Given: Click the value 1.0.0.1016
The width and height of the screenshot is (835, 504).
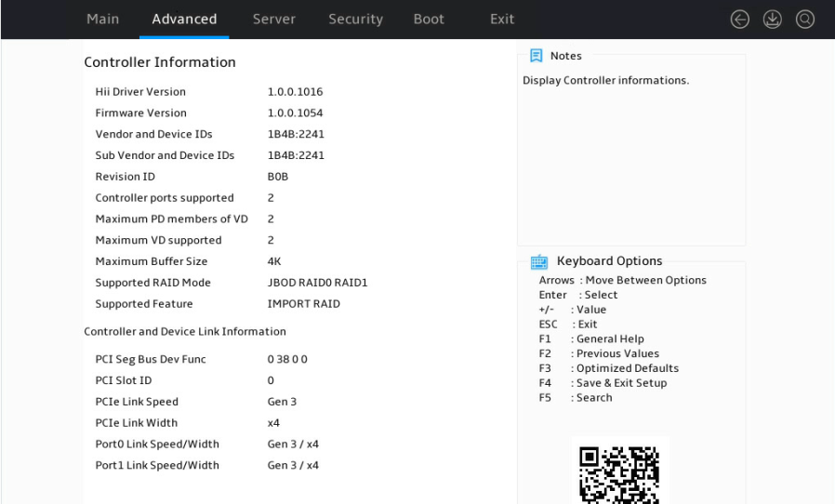Looking at the screenshot, I should pyautogui.click(x=295, y=92).
